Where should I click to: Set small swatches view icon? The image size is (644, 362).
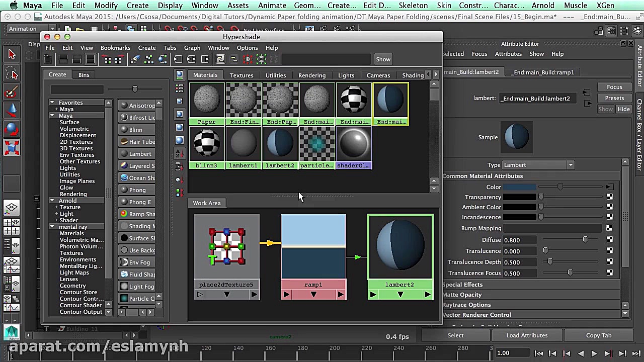point(180,101)
